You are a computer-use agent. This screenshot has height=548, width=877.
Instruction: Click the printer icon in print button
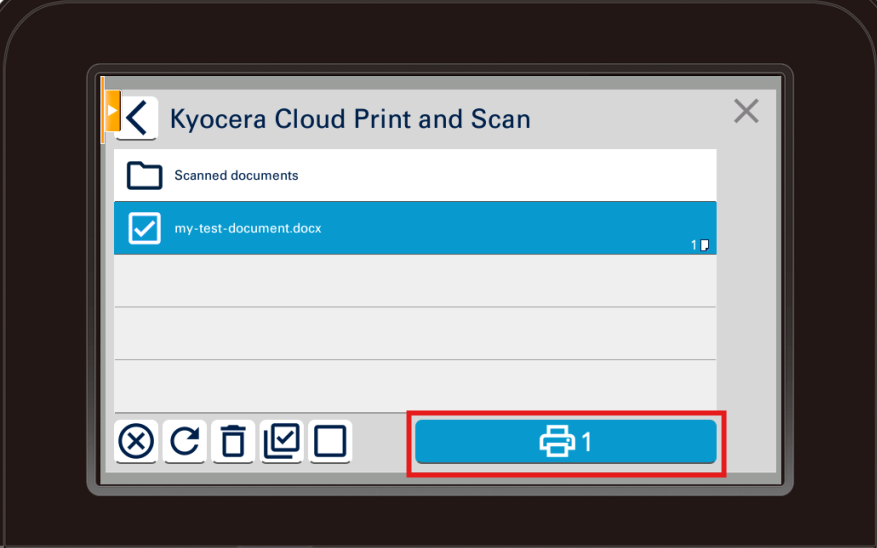coord(557,441)
